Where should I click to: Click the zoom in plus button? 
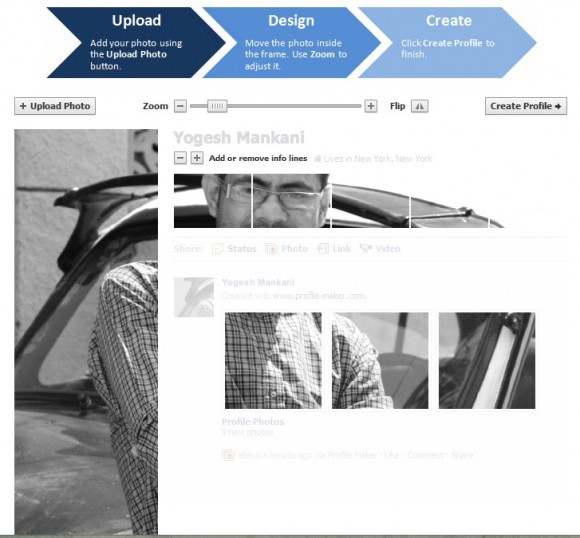coord(371,106)
